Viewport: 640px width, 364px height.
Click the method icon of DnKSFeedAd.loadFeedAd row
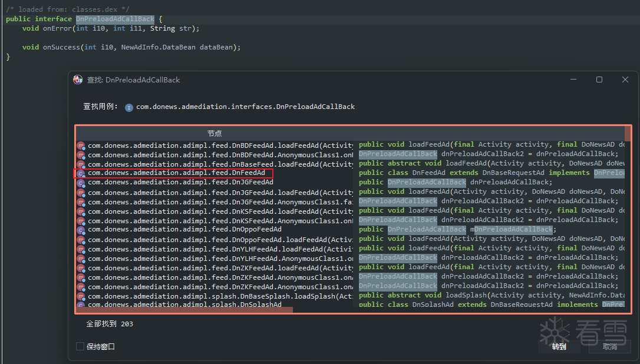[81, 211]
